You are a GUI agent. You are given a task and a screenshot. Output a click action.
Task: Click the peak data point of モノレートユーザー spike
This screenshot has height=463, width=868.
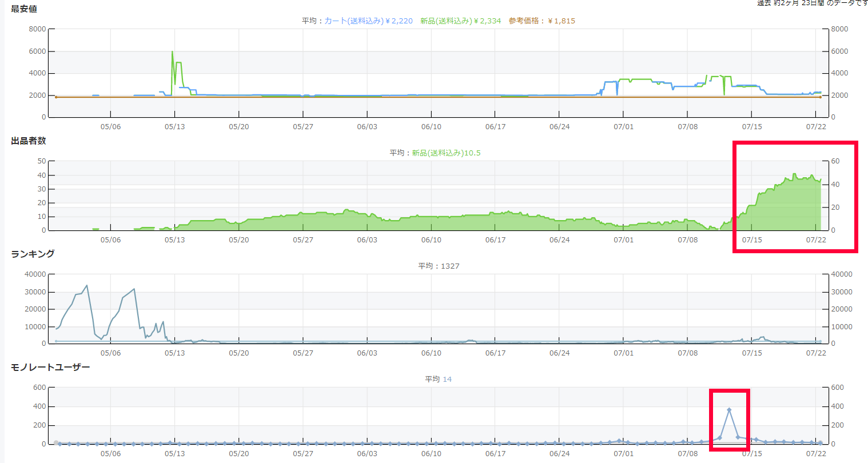(x=729, y=410)
